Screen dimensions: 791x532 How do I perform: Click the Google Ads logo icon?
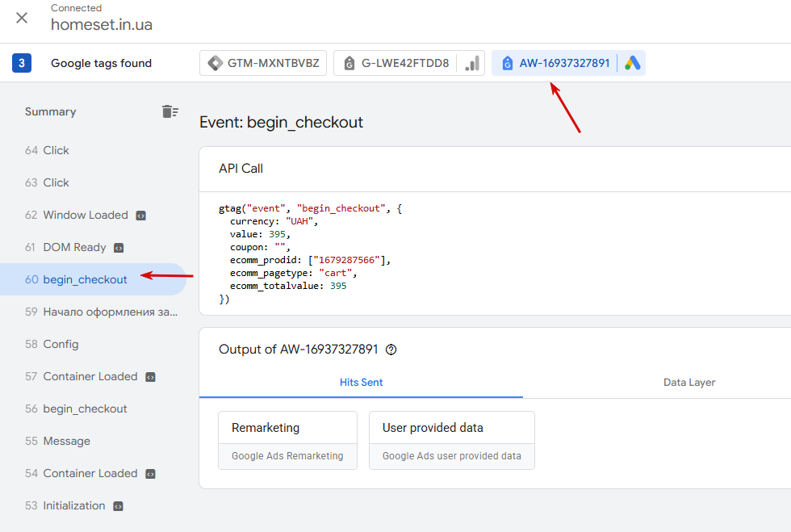click(x=632, y=63)
